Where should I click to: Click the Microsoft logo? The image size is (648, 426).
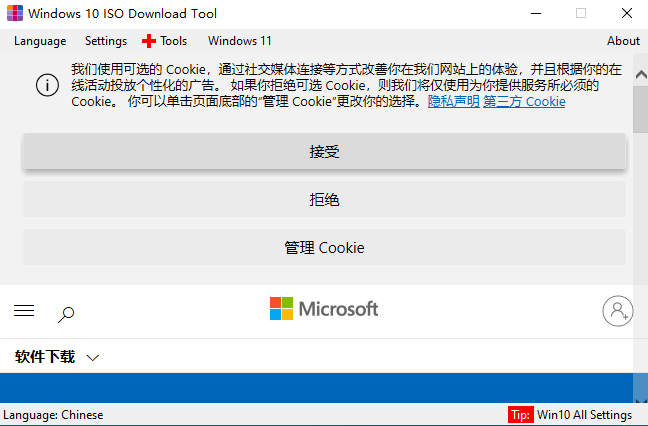(x=324, y=309)
